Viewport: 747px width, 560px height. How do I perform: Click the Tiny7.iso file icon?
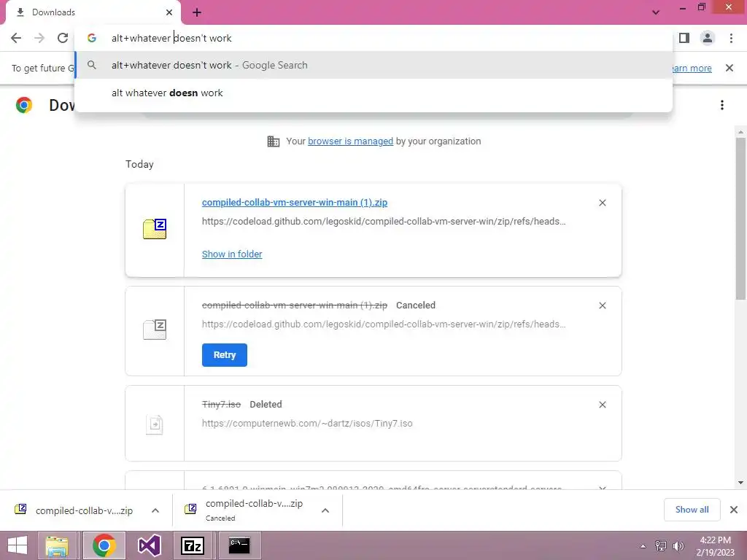(x=155, y=424)
